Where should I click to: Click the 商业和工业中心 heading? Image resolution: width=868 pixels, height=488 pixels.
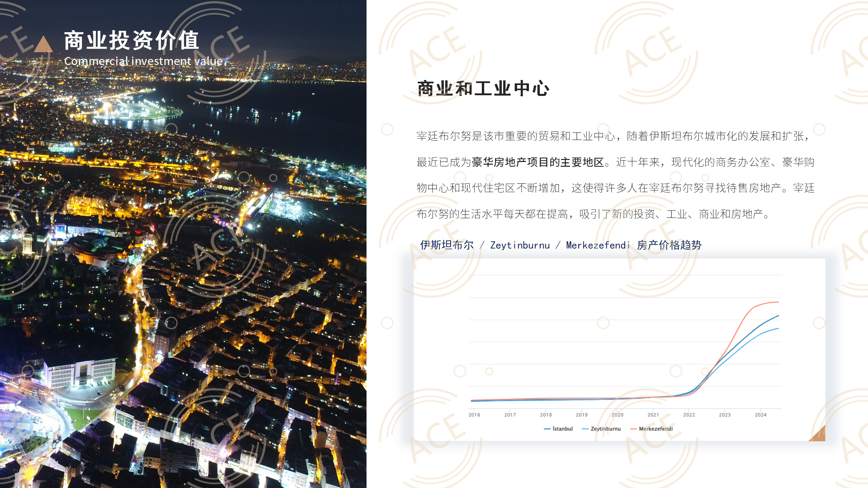[x=483, y=89]
